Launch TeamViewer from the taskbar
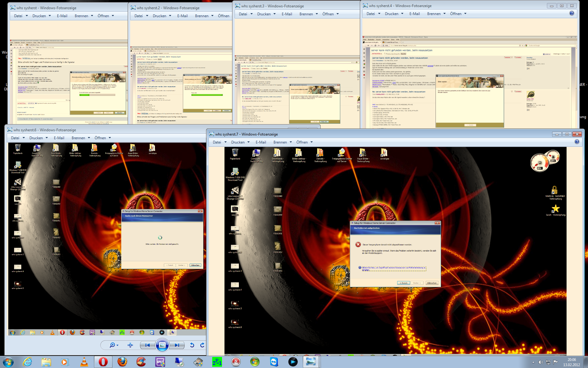This screenshot has width=588, height=368. point(274,362)
